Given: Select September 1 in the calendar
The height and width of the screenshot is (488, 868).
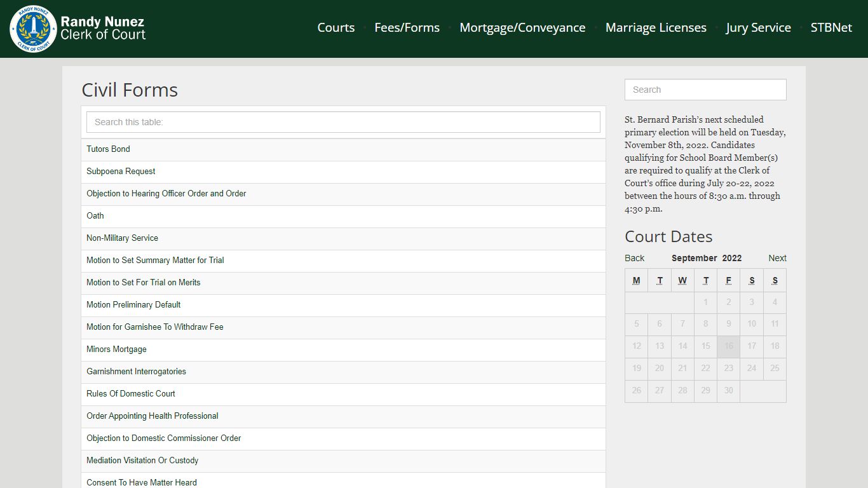Looking at the screenshot, I should click(x=705, y=302).
